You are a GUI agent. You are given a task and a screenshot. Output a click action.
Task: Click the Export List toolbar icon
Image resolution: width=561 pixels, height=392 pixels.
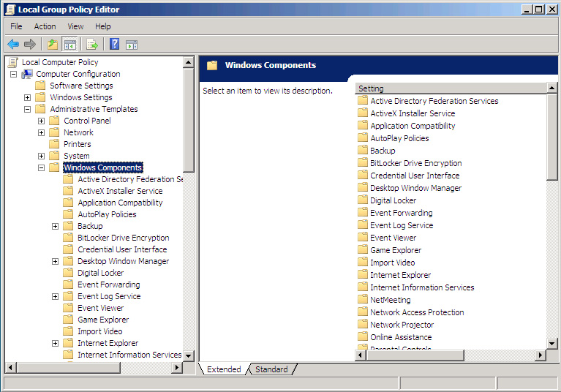(x=92, y=45)
